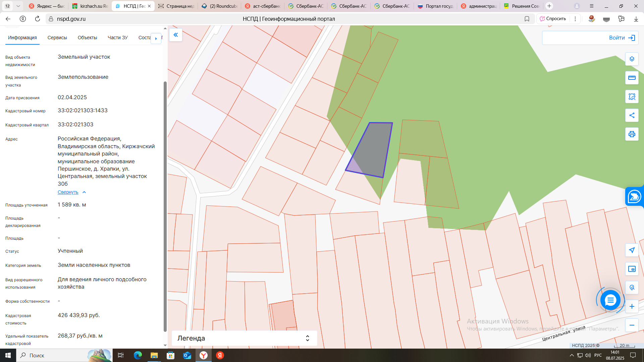This screenshot has height=362, width=644.
Task: Select the ruler measurement tool
Action: pyautogui.click(x=632, y=78)
